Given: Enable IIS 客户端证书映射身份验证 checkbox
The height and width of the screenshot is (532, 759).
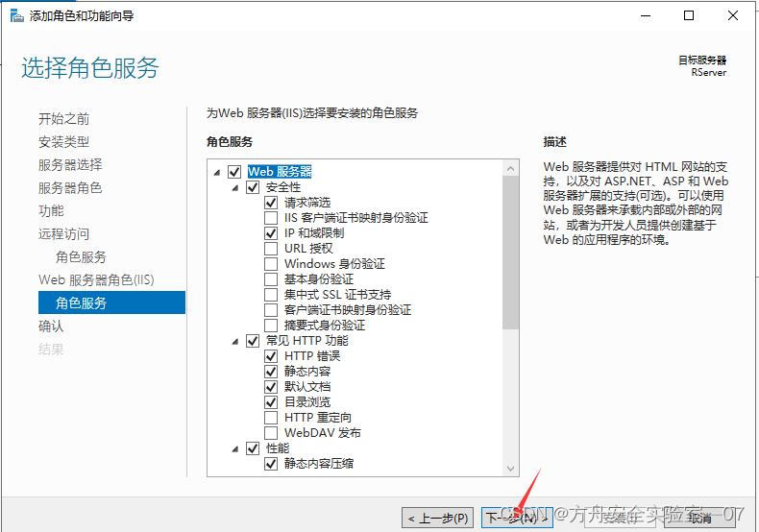Looking at the screenshot, I should coord(271,218).
